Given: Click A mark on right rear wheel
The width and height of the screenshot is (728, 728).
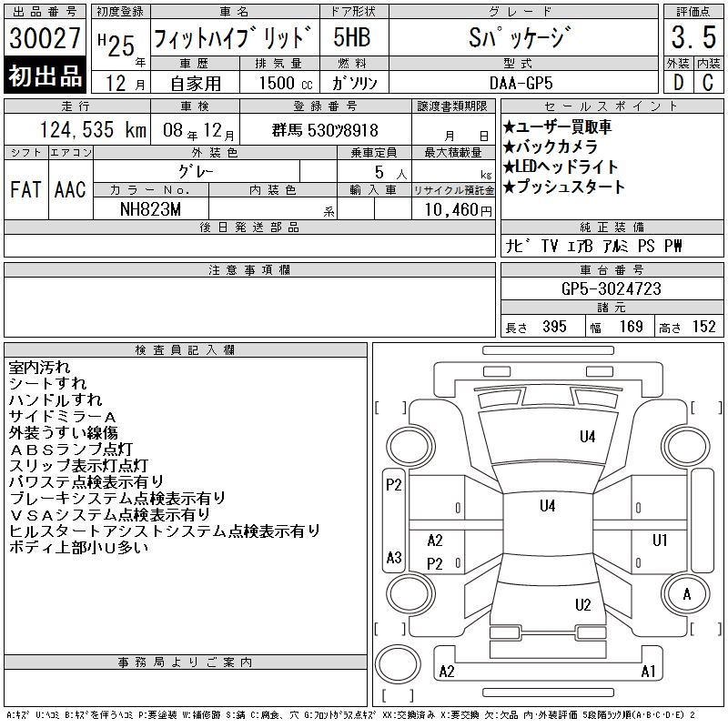Looking at the screenshot, I should click(x=687, y=594).
